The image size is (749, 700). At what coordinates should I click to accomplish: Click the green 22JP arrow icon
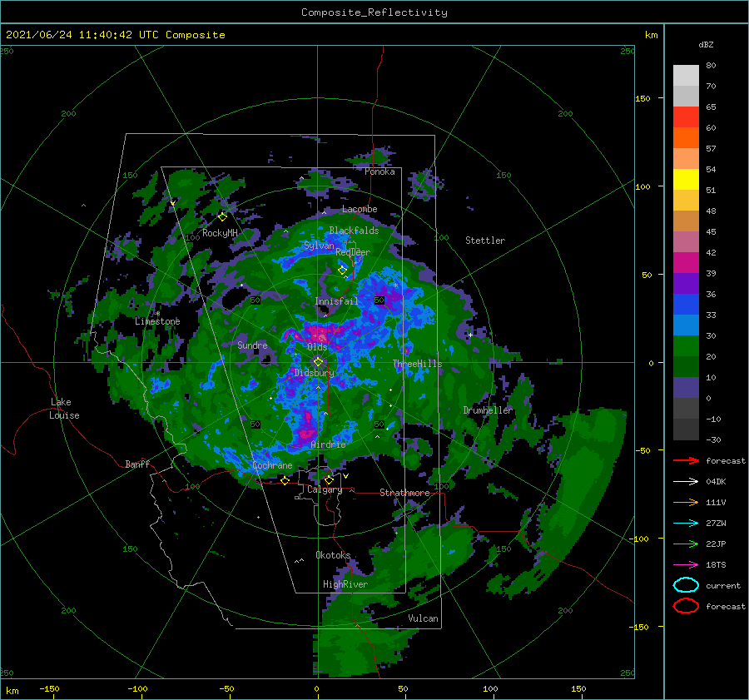pos(686,544)
